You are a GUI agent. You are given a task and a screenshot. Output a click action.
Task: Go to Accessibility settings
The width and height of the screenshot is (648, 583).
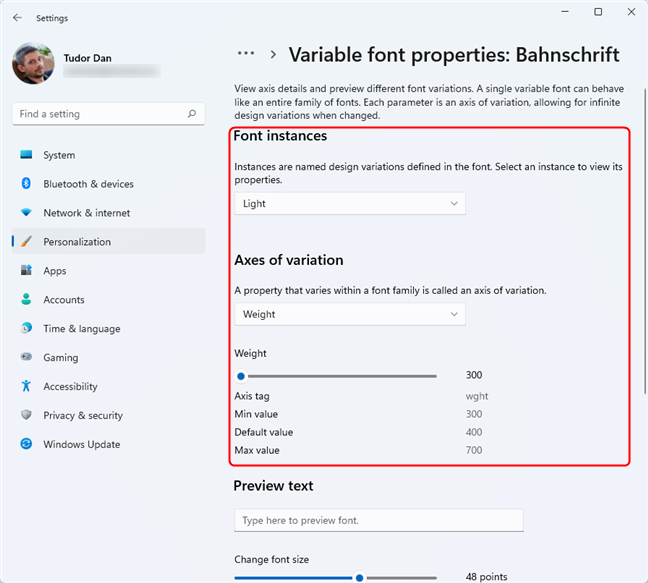pos(108,386)
